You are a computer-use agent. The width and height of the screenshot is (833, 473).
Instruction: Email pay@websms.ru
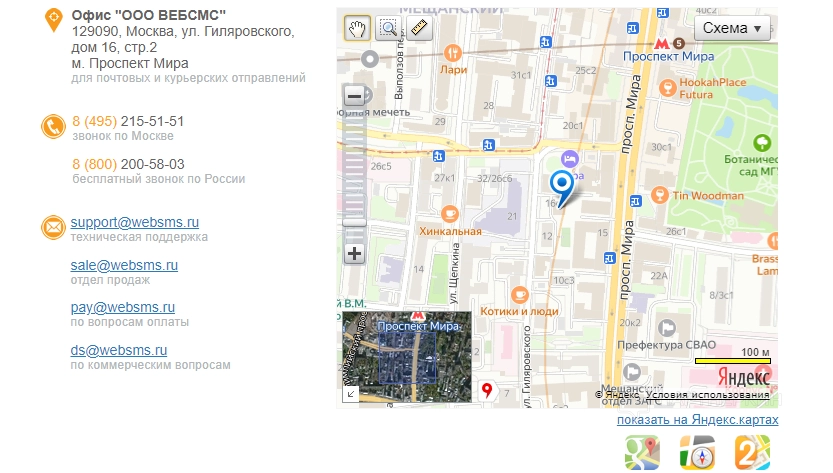tap(123, 307)
